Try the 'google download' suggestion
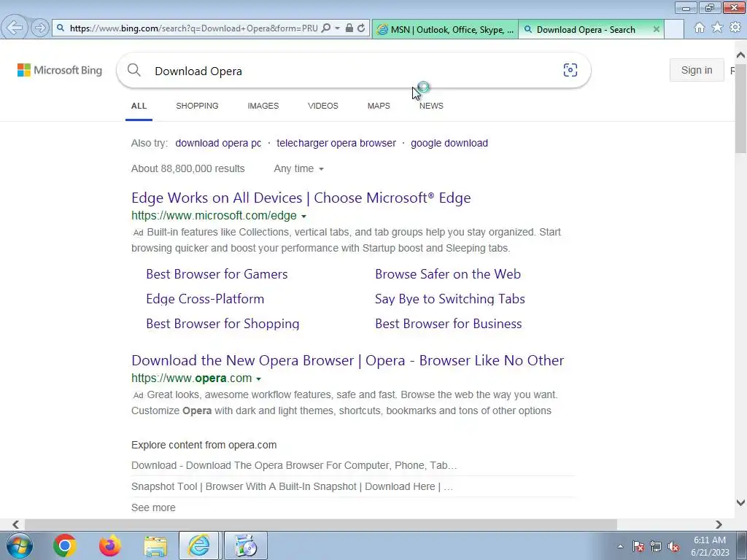747x560 pixels. click(x=449, y=143)
